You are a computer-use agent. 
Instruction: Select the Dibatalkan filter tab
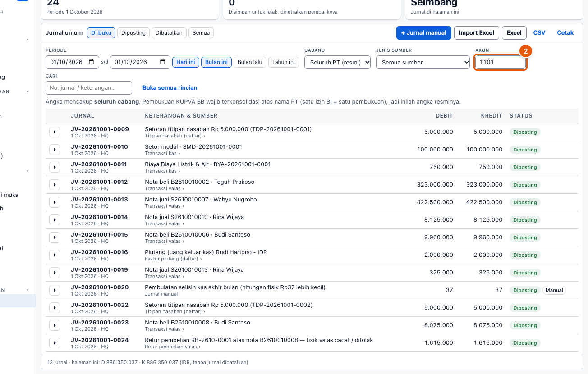169,33
